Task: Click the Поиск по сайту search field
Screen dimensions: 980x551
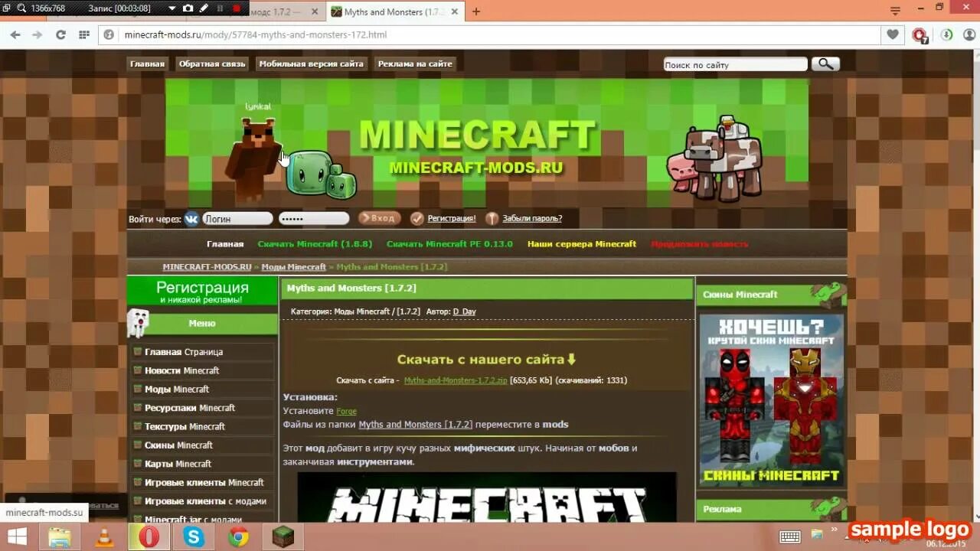Action: (735, 65)
